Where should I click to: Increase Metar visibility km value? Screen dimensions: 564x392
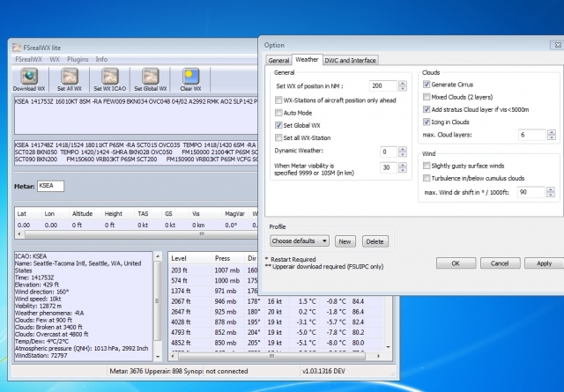tap(403, 165)
